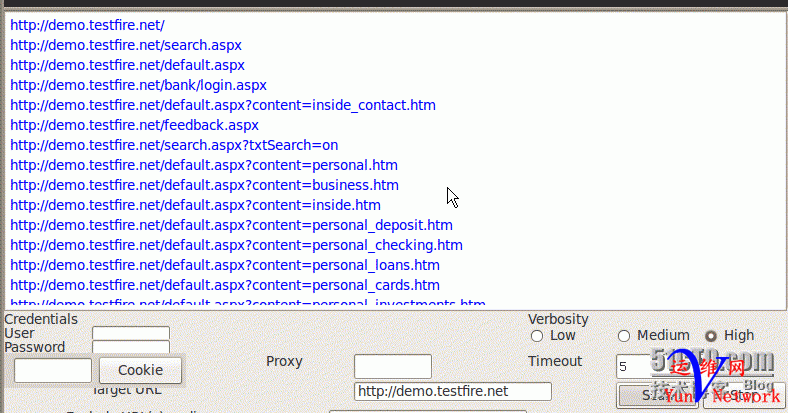Image resolution: width=788 pixels, height=413 pixels.
Task: Click the search.aspx URL link
Action: coord(126,45)
